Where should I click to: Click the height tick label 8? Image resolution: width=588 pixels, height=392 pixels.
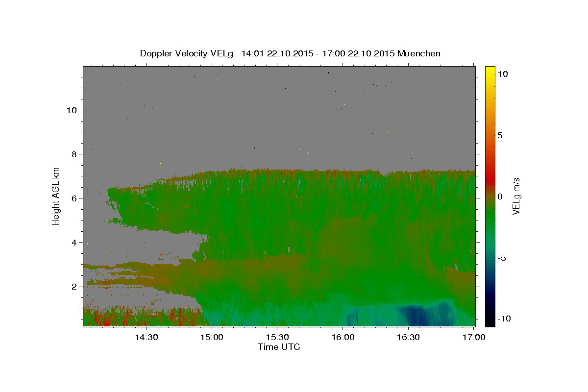[x=74, y=154]
